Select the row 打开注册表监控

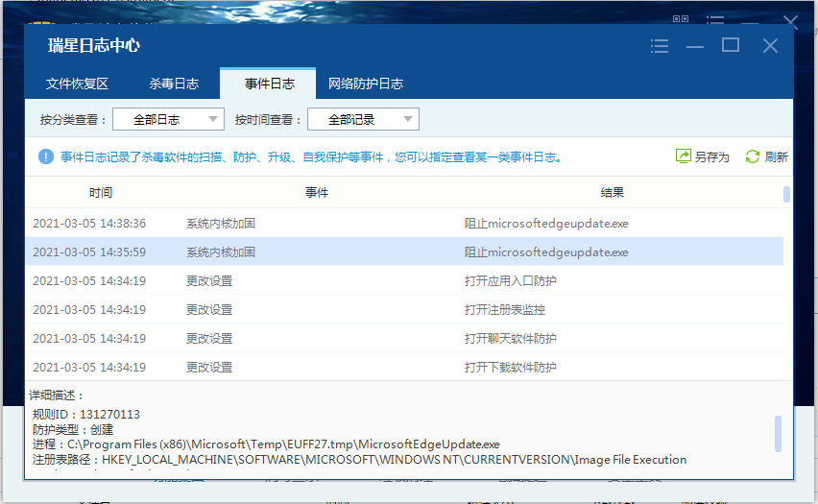[x=404, y=309]
